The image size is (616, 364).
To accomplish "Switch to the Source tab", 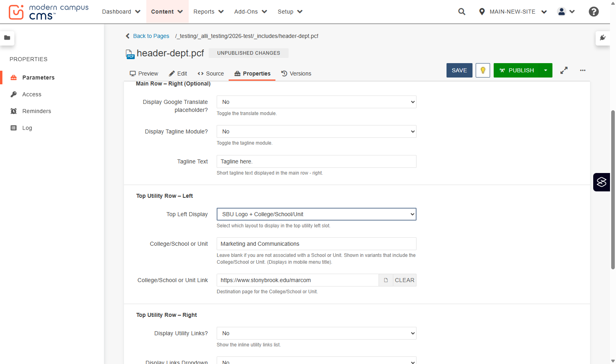I will coord(211,74).
